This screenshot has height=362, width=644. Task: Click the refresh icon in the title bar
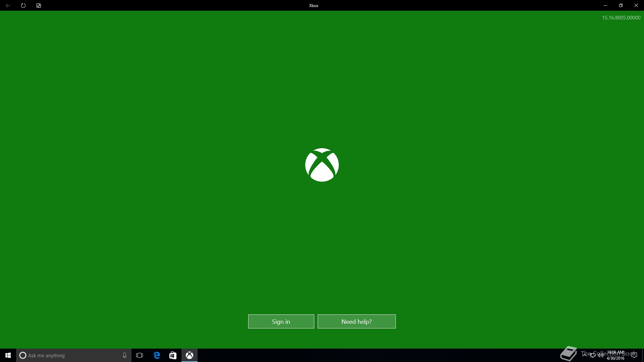(x=23, y=5)
